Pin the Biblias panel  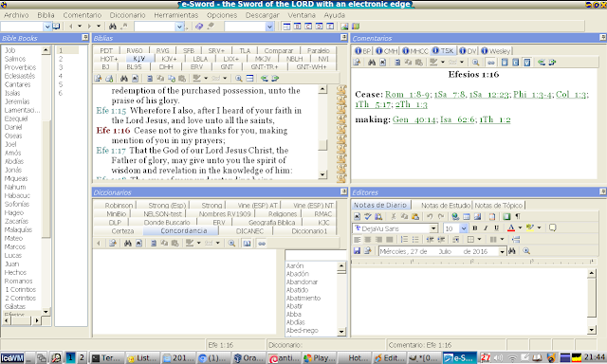(343, 37)
